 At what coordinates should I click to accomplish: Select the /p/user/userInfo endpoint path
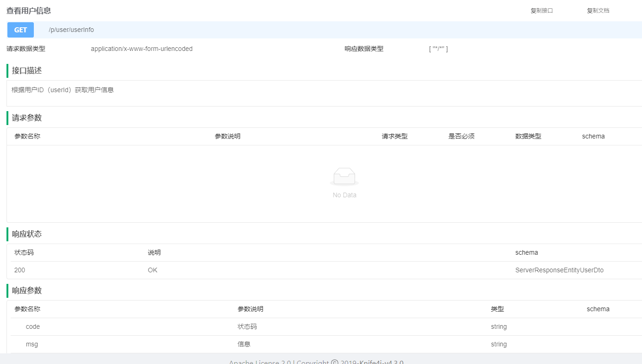[71, 30]
